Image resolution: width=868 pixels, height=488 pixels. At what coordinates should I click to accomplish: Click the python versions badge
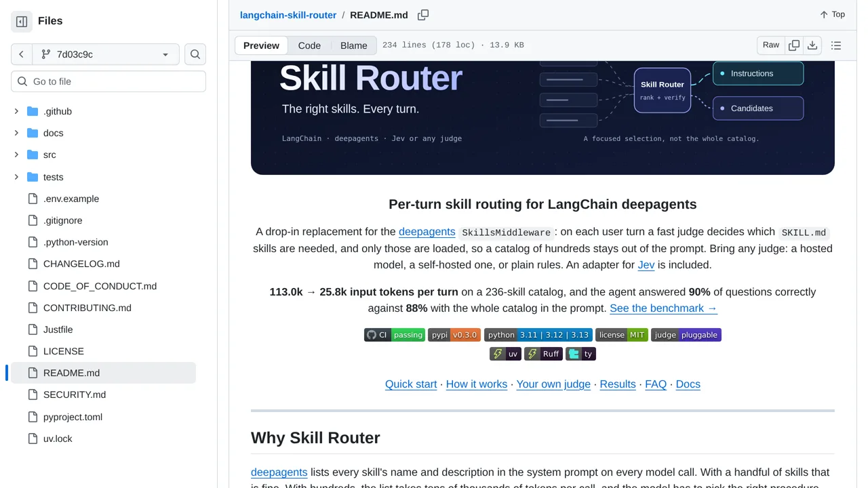[x=538, y=335]
